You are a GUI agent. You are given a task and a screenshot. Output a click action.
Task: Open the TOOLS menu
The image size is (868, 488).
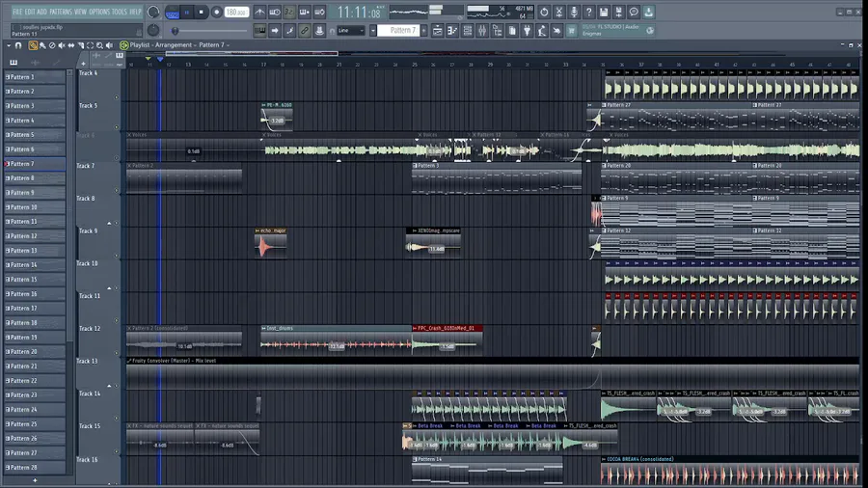(119, 12)
